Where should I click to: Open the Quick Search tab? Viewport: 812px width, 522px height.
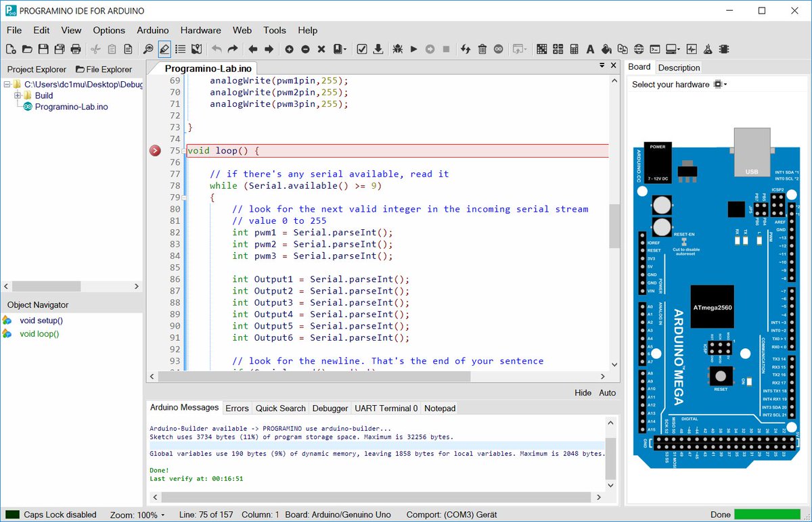(281, 408)
